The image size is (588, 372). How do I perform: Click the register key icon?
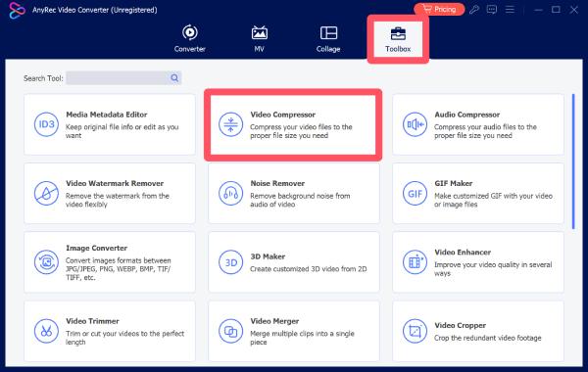[474, 10]
